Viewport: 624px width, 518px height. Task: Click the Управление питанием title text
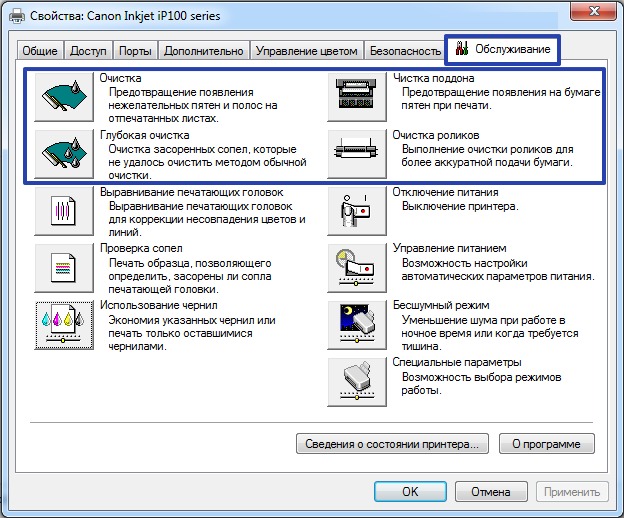(450, 248)
